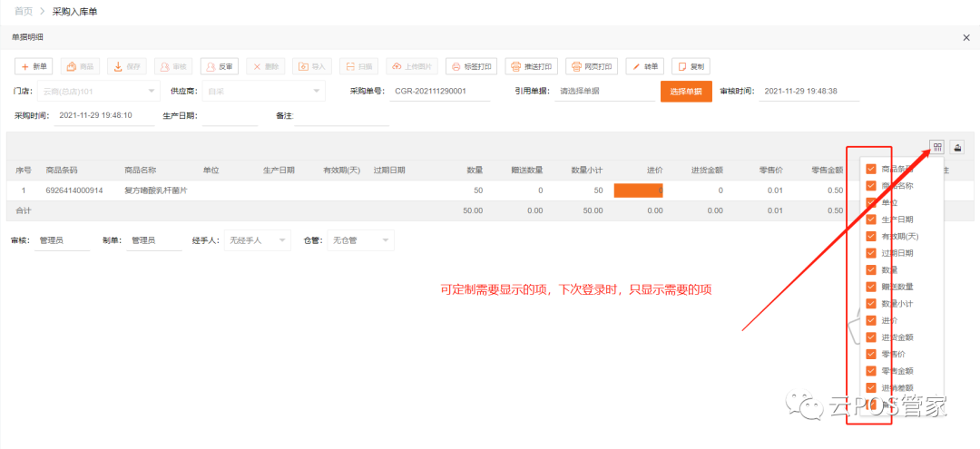Uncheck the 商品条码 column checkbox

click(x=870, y=169)
